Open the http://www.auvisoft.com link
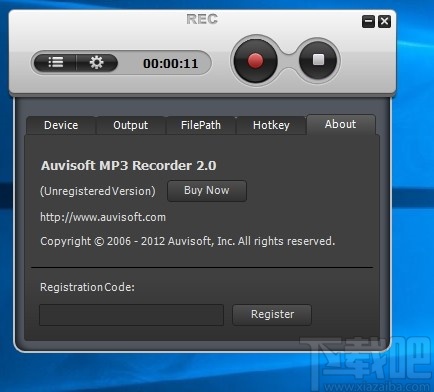 click(x=103, y=217)
